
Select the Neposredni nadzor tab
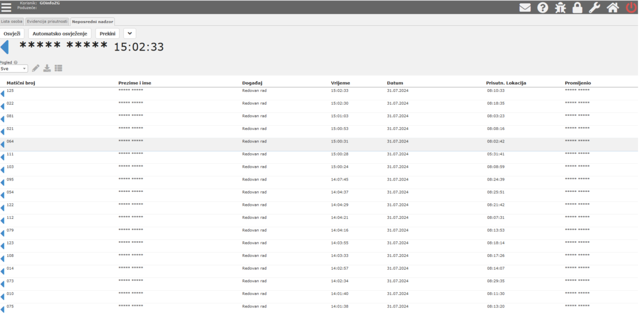coord(92,21)
